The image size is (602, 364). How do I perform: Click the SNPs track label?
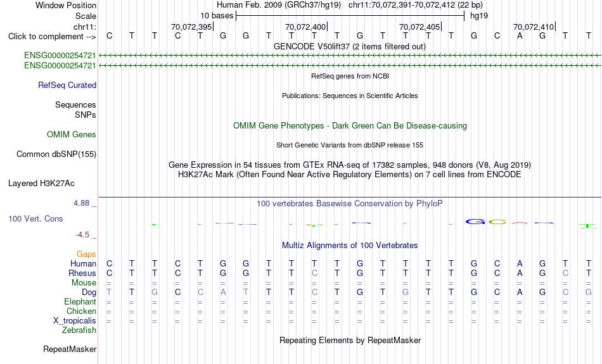click(86, 115)
